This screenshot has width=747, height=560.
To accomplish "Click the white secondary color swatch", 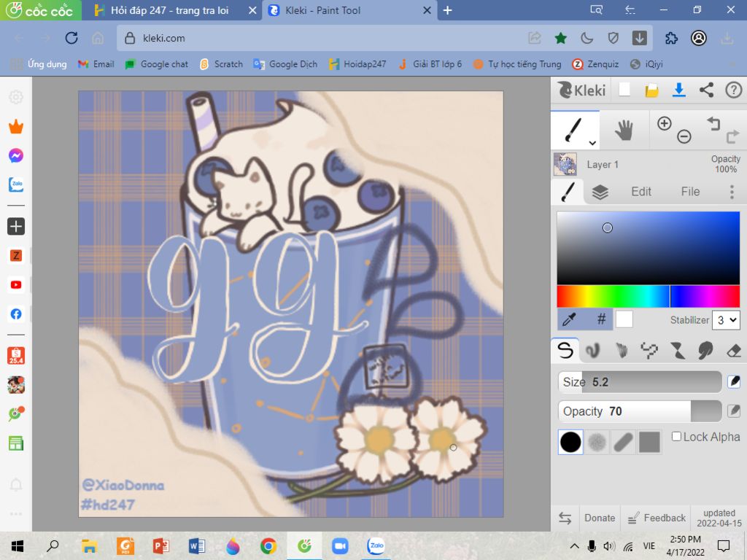I will pyautogui.click(x=624, y=319).
